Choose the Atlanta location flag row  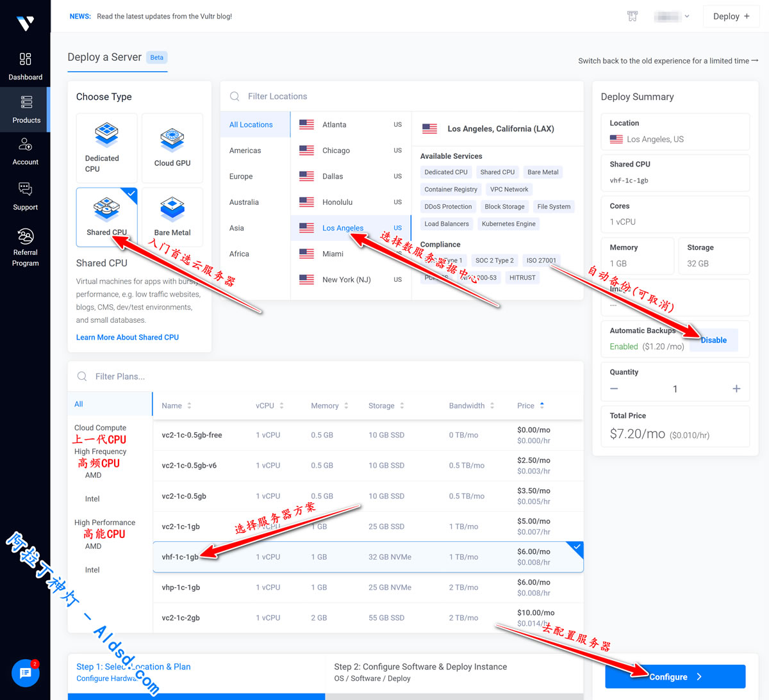tap(351, 125)
